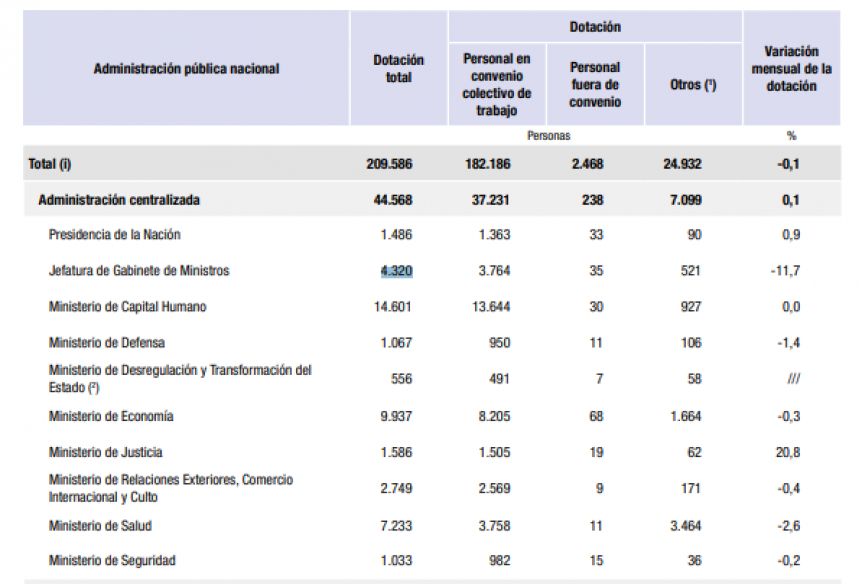The height and width of the screenshot is (584, 862).
Task: Click the Dotación total column header
Action: tap(399, 69)
